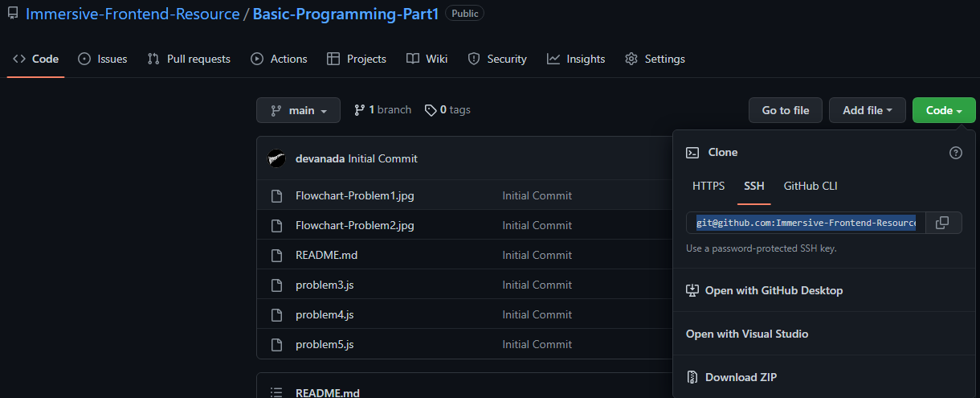Click the repository book icon beside owner name

[13, 14]
